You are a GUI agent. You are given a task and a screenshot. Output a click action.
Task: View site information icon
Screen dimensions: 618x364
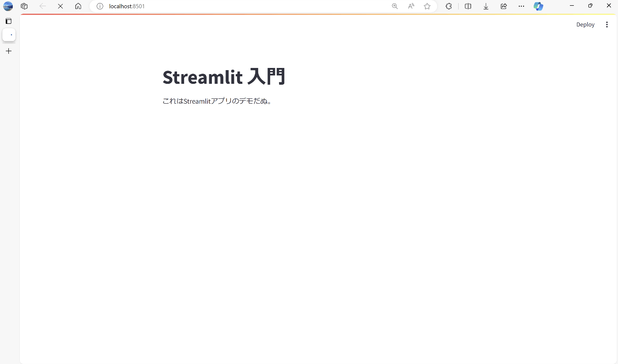pos(100,6)
